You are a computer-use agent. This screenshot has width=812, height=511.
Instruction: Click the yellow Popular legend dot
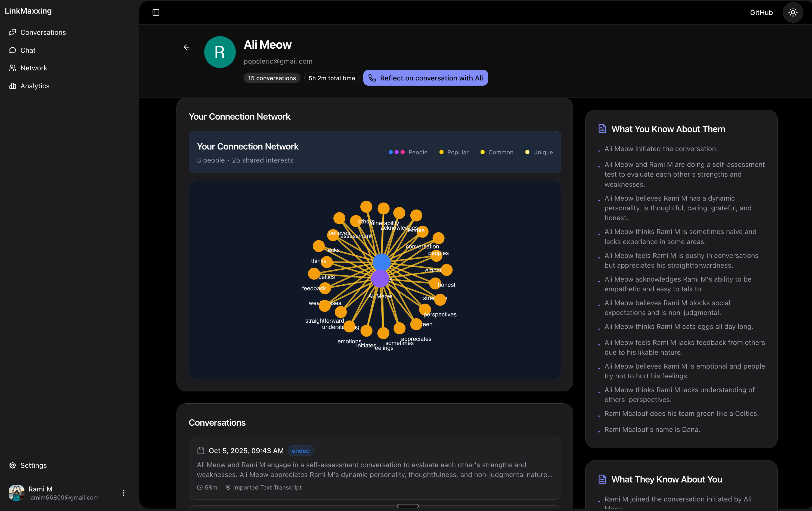441,152
